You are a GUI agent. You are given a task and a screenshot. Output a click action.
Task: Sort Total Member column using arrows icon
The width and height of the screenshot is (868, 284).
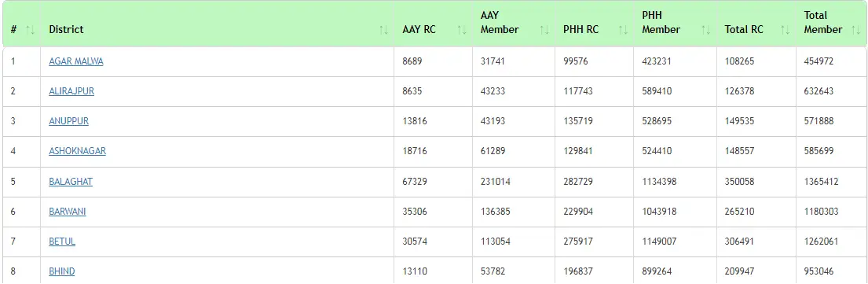tap(855, 30)
